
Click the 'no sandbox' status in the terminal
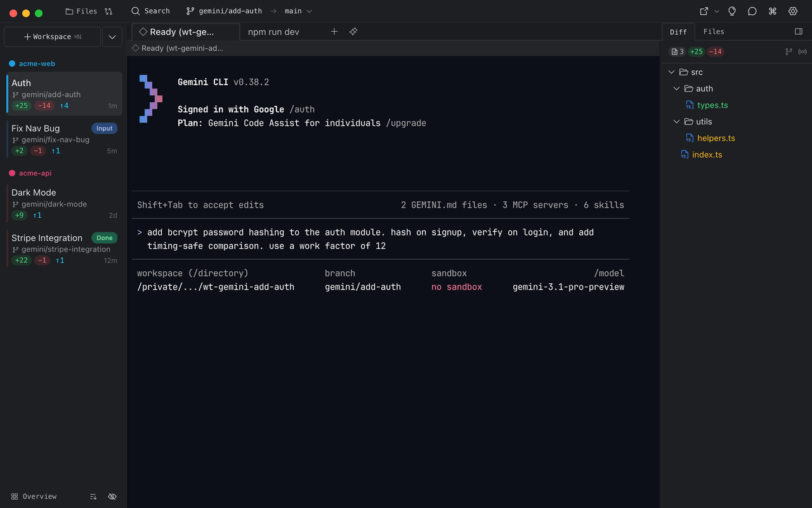[457, 287]
